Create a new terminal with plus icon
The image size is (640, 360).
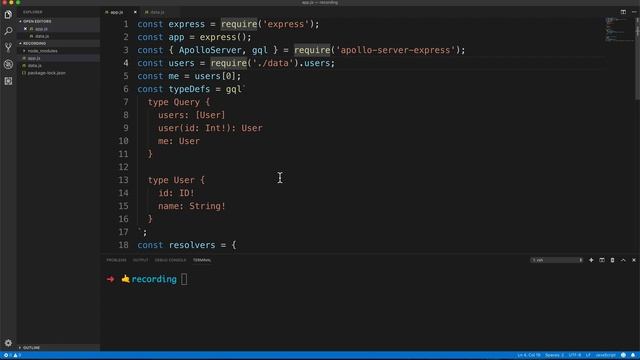click(x=591, y=260)
